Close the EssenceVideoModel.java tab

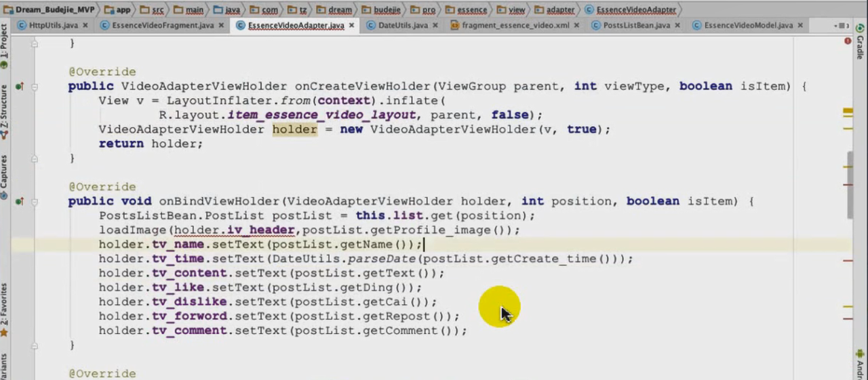pyautogui.click(x=799, y=26)
